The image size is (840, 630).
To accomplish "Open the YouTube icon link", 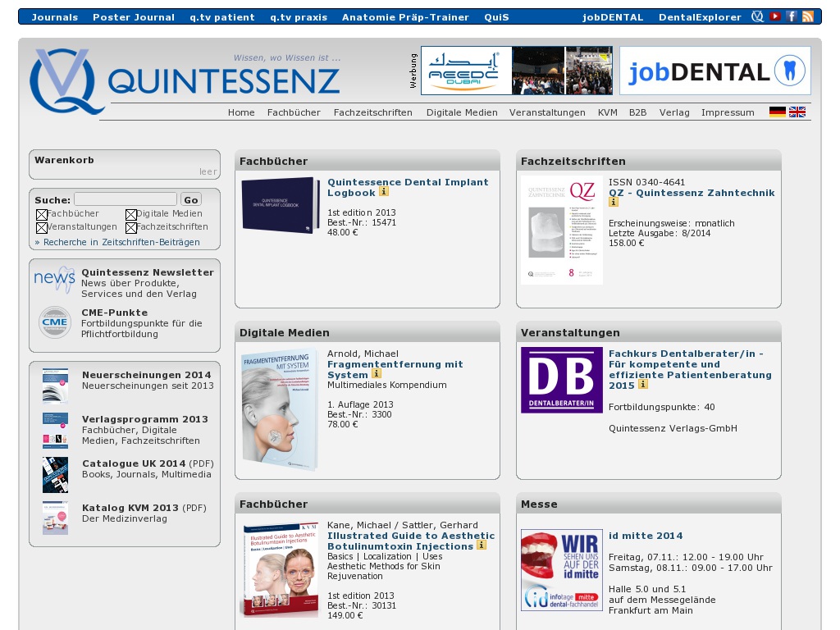I will click(x=774, y=16).
